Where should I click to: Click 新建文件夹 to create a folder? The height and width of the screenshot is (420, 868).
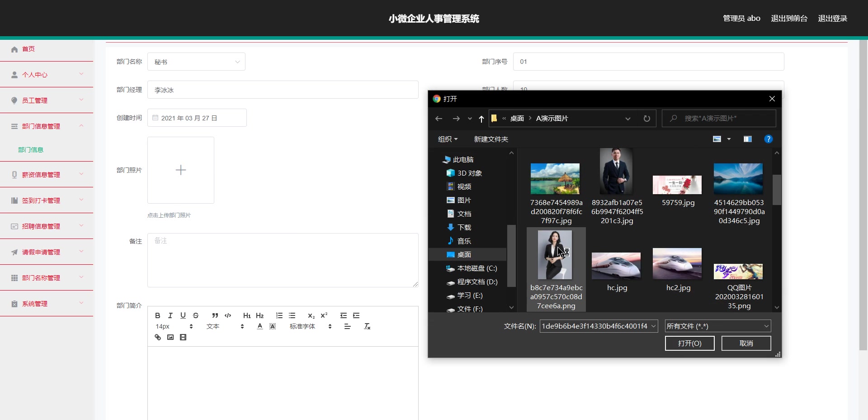pos(491,139)
